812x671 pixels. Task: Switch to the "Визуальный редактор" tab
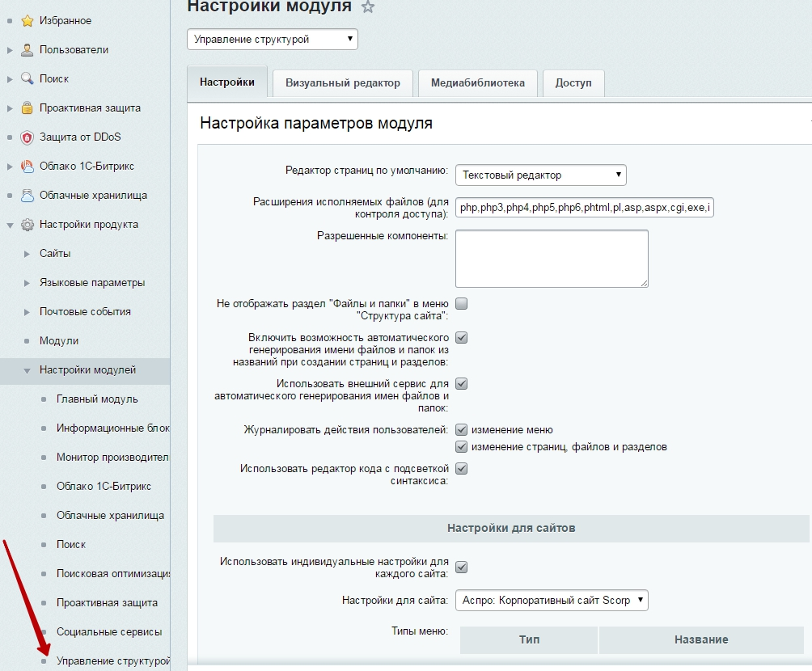coord(342,82)
